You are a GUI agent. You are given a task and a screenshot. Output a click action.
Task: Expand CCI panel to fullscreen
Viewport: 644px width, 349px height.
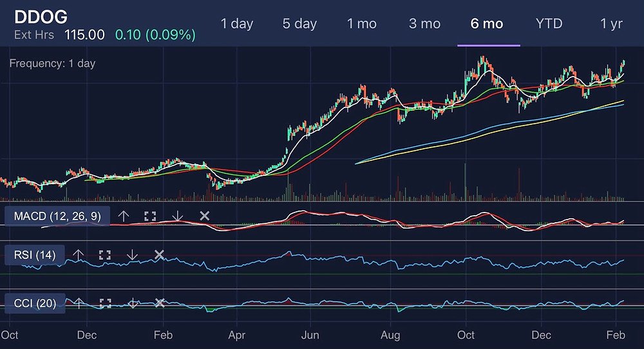click(x=105, y=303)
